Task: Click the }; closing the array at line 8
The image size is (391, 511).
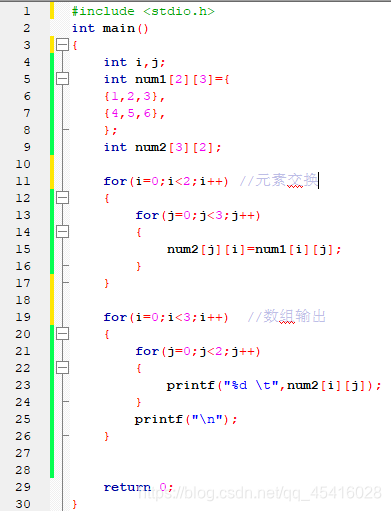Action: (x=111, y=130)
